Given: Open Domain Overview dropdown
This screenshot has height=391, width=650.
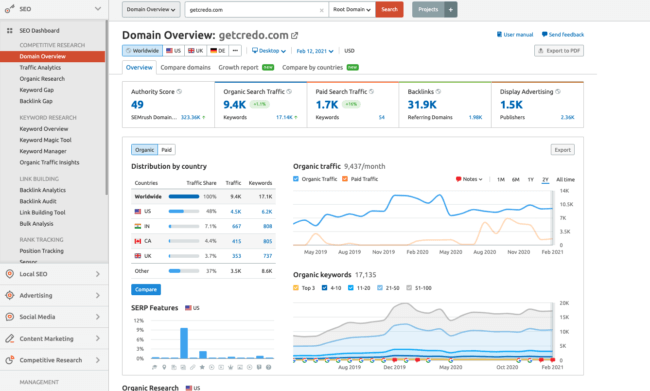Looking at the screenshot, I should coord(151,10).
